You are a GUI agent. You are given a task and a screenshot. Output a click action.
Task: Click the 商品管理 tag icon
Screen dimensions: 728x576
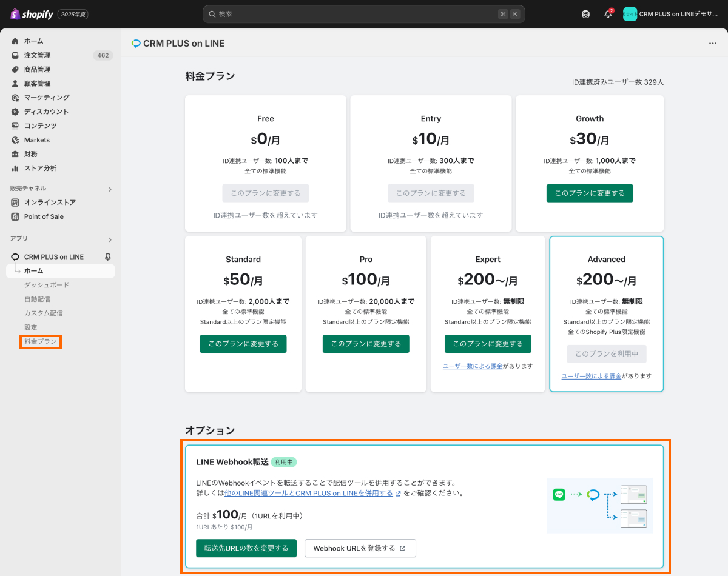(x=15, y=69)
